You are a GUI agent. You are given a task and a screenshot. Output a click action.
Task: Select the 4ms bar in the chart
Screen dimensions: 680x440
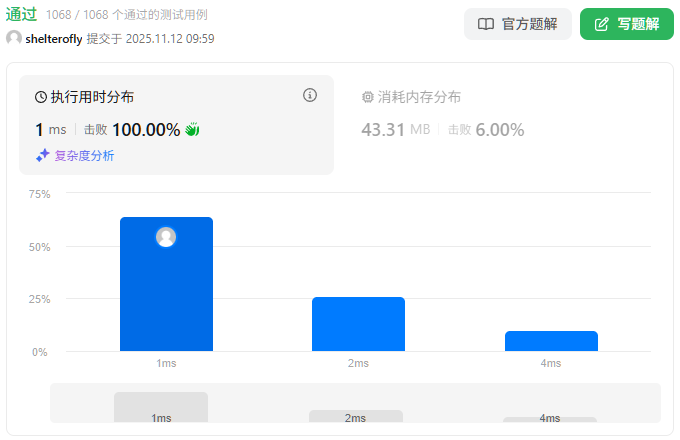(x=551, y=341)
